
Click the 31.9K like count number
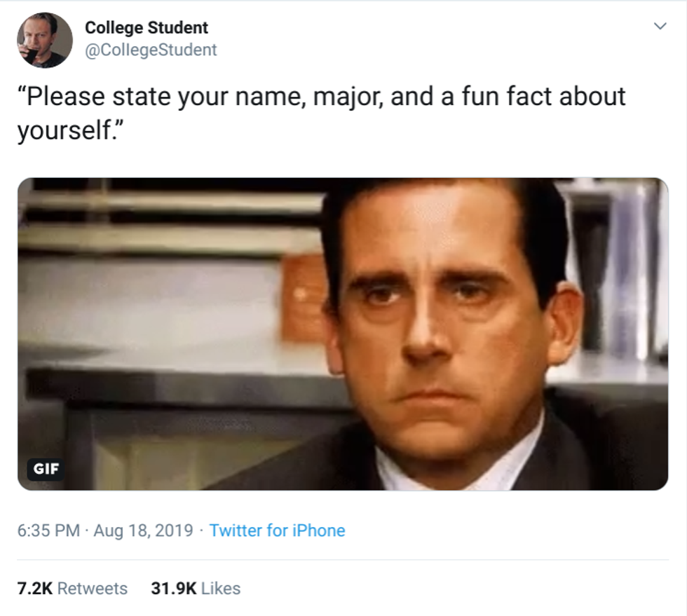[173, 588]
